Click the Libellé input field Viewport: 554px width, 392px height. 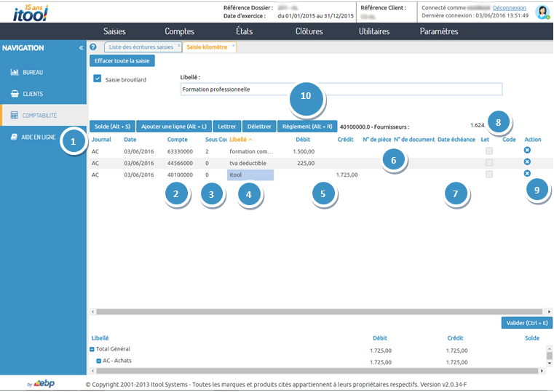pos(341,89)
